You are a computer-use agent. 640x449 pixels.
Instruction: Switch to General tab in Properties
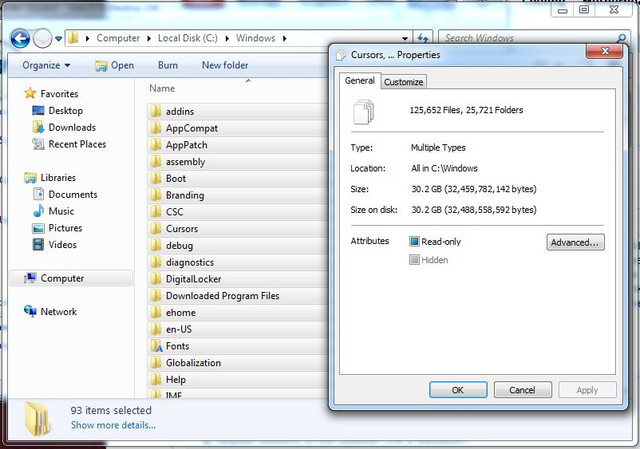(x=360, y=81)
